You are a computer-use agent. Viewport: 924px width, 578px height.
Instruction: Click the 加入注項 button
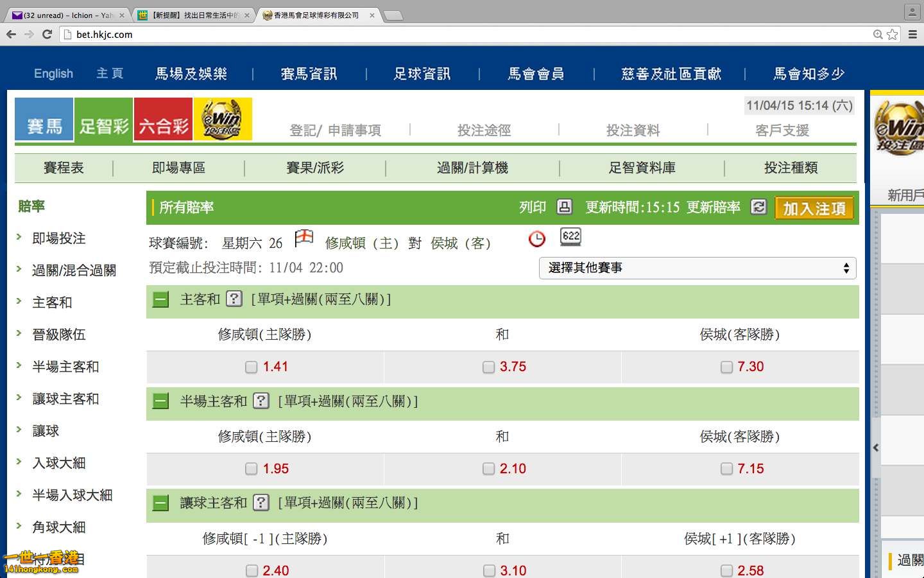814,208
